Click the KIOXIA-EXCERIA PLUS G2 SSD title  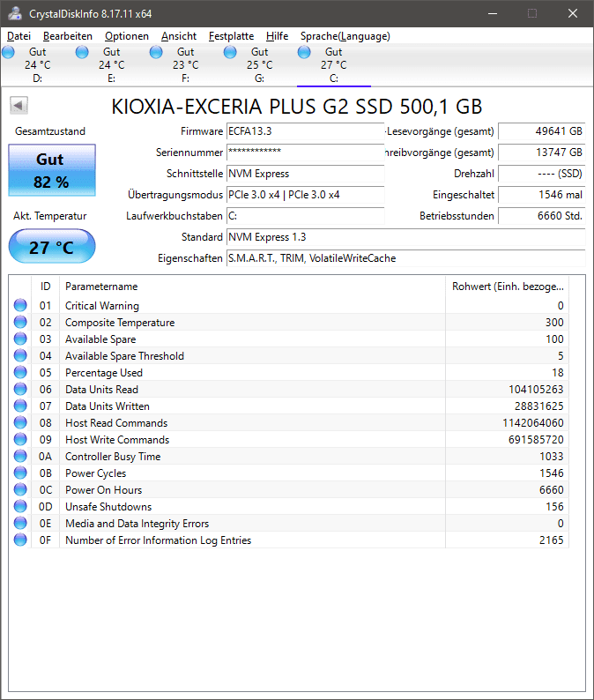pyautogui.click(x=297, y=107)
